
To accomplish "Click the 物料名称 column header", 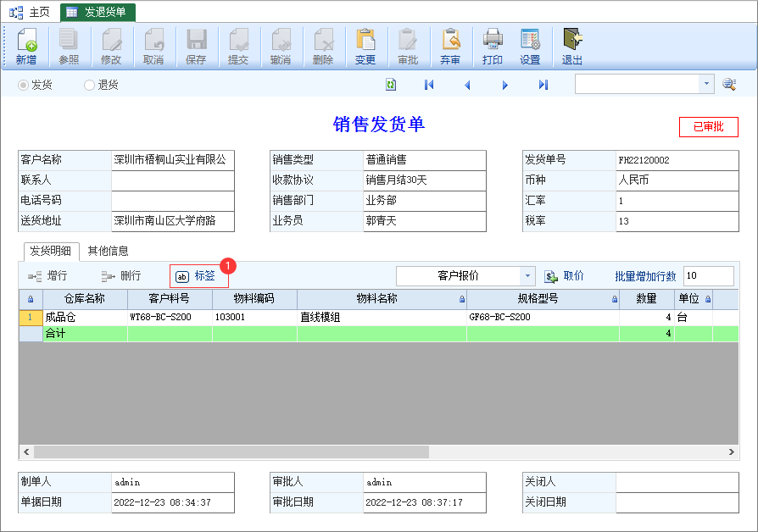I will [382, 299].
